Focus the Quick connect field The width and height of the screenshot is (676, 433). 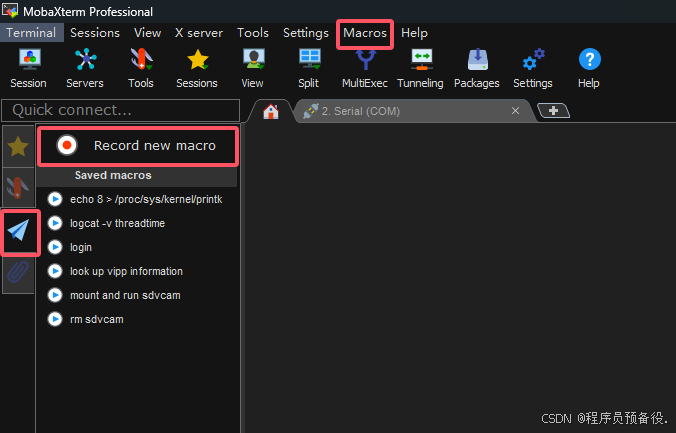121,110
